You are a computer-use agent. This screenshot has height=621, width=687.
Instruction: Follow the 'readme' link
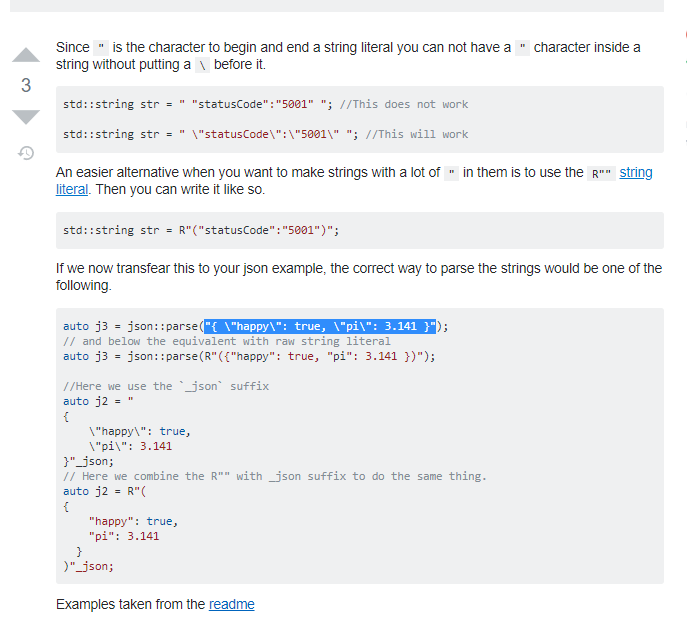tap(231, 604)
